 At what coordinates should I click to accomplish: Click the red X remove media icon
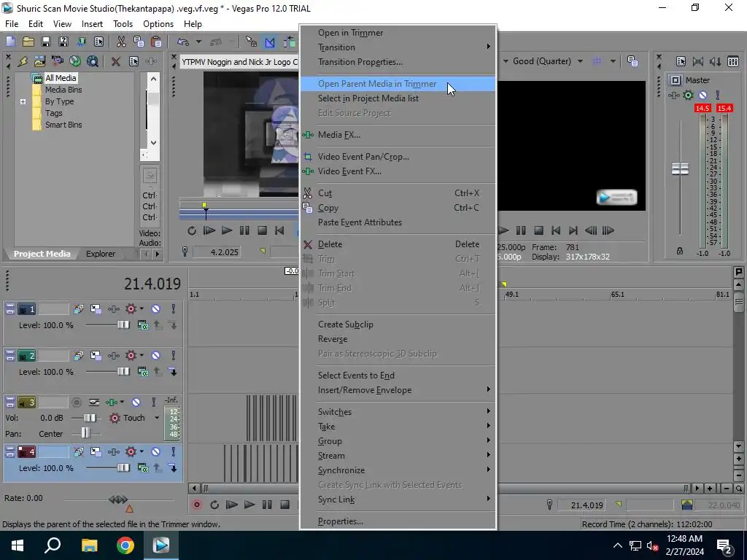point(116,61)
